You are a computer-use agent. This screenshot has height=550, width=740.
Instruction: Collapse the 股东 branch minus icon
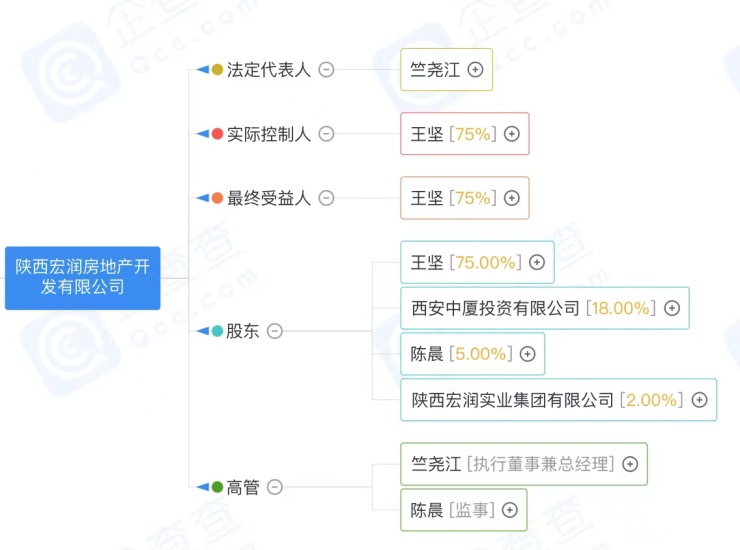click(275, 331)
